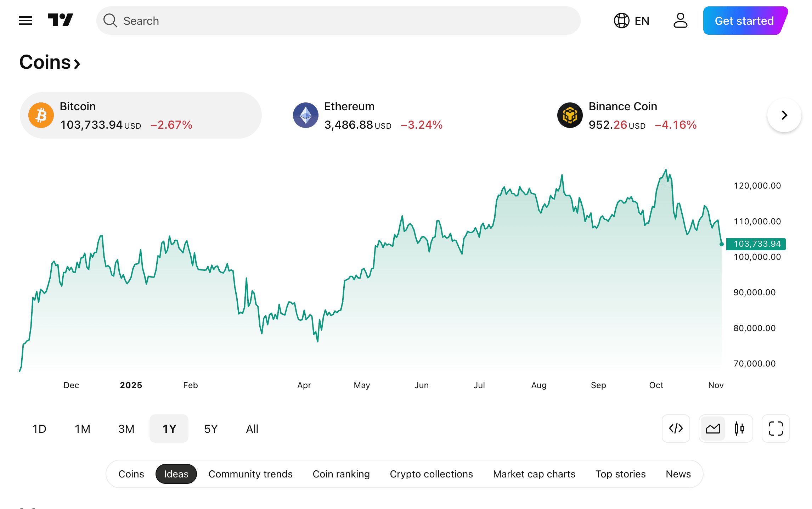Open the hamburger navigation menu
This screenshot has height=509, width=812.
(25, 21)
